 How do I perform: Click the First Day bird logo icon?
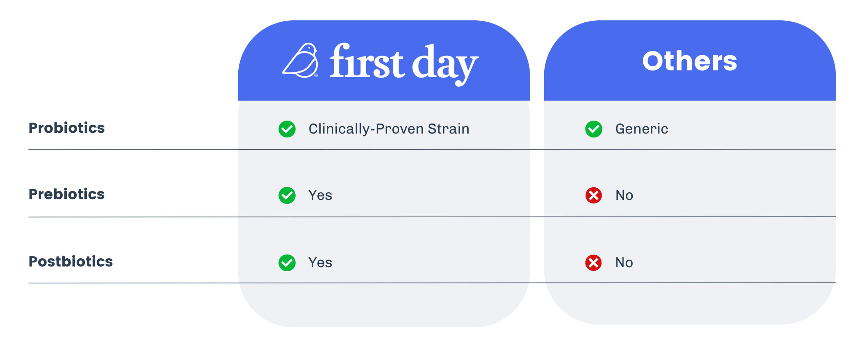pyautogui.click(x=300, y=60)
